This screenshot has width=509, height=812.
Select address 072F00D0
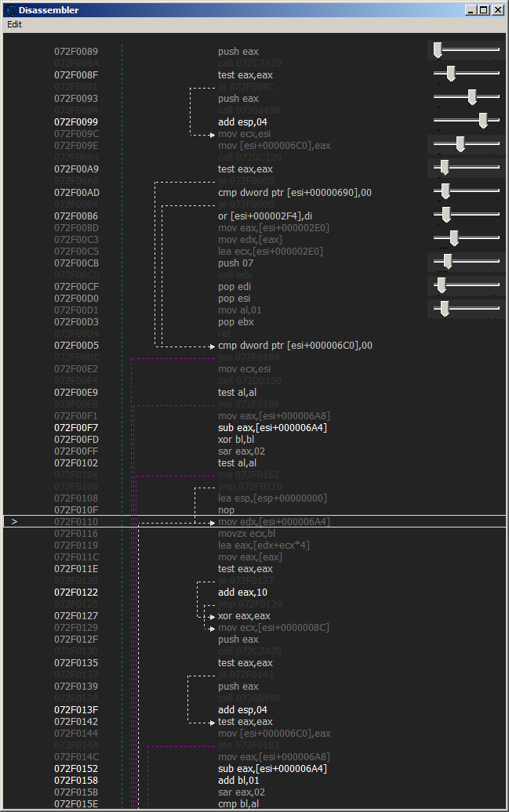click(x=76, y=299)
